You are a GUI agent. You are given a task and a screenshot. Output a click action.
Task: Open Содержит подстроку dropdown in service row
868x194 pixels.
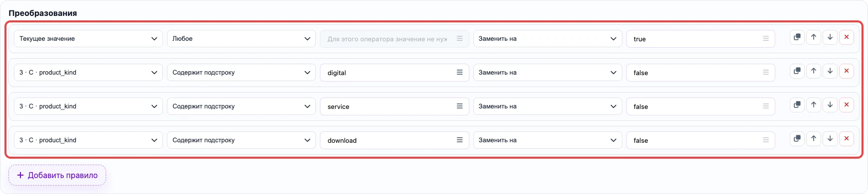(241, 106)
